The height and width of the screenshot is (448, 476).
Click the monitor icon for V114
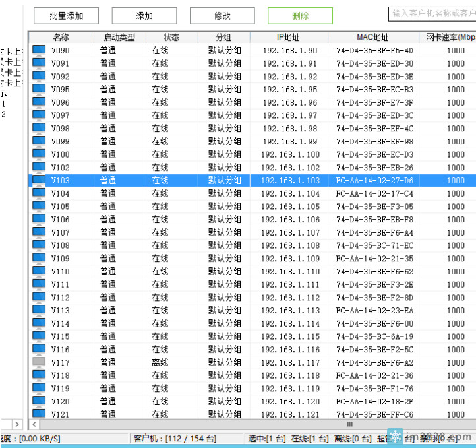(39, 323)
